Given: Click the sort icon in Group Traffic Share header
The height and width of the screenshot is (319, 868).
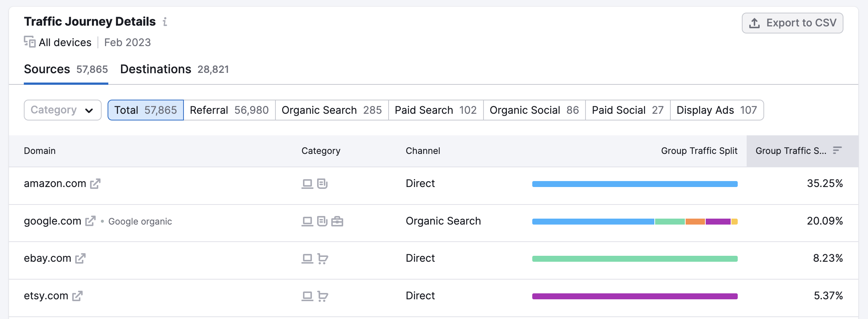Looking at the screenshot, I should coord(837,150).
